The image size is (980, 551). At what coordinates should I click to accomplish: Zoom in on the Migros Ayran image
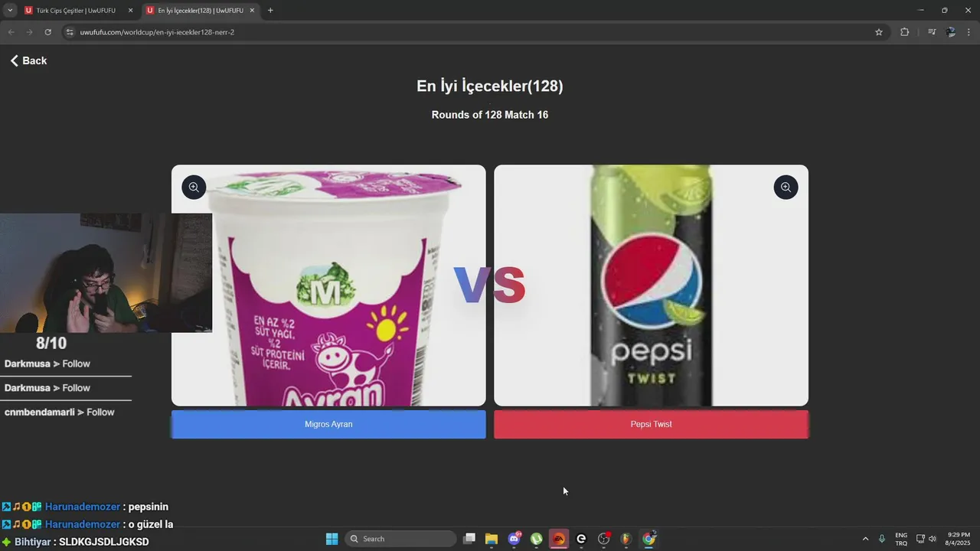(x=194, y=187)
